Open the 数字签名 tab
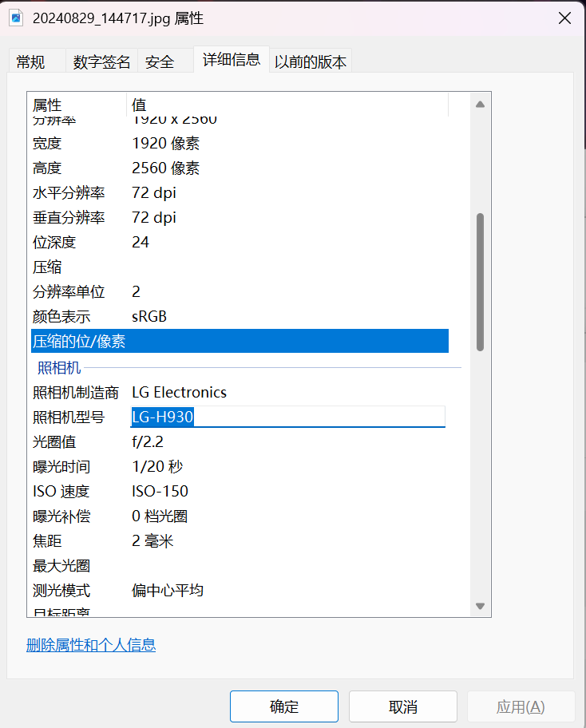Screen dimensions: 586x728 tap(101, 61)
